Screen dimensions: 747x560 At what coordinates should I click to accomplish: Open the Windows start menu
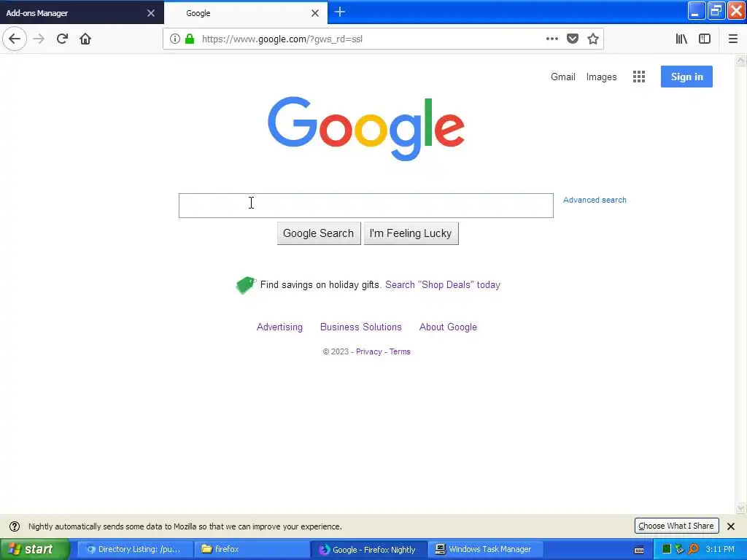click(x=35, y=550)
